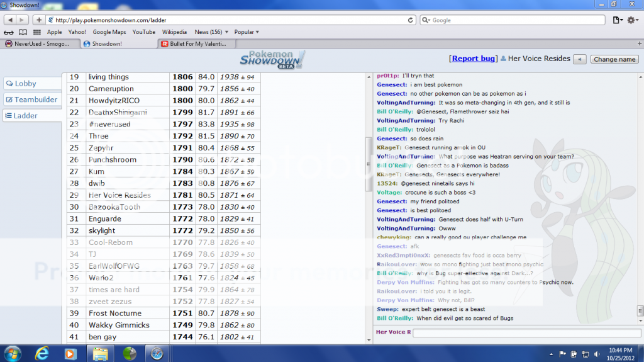Open the page menu icon
The width and height of the screenshot is (644, 362).
(x=618, y=20)
